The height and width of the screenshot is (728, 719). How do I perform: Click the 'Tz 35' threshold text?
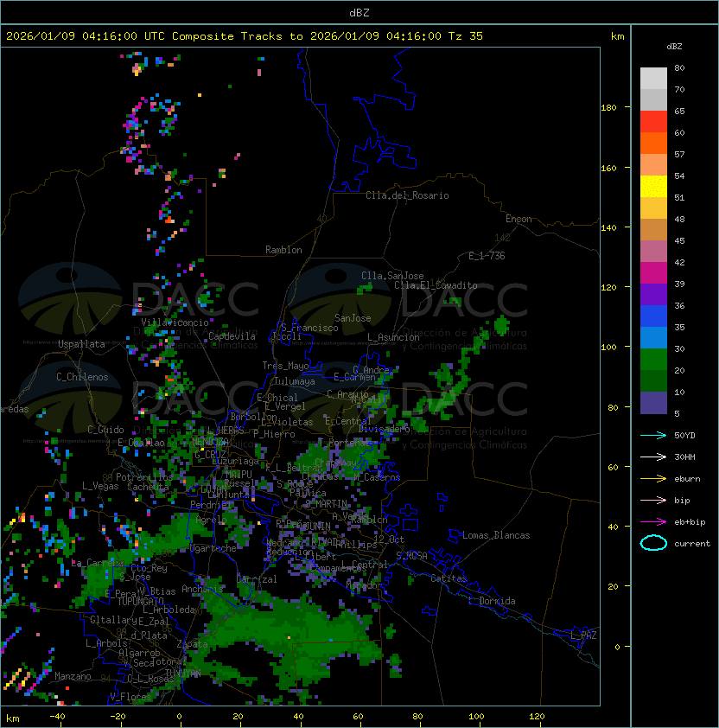coord(466,36)
